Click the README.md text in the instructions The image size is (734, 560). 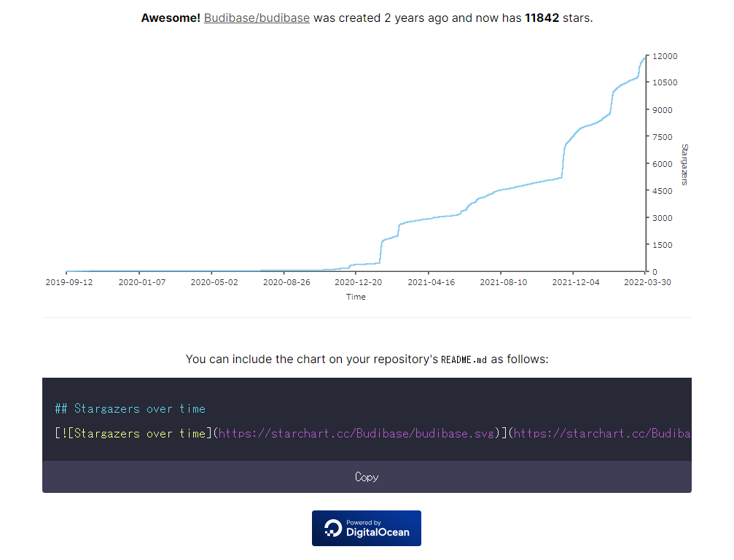(464, 359)
